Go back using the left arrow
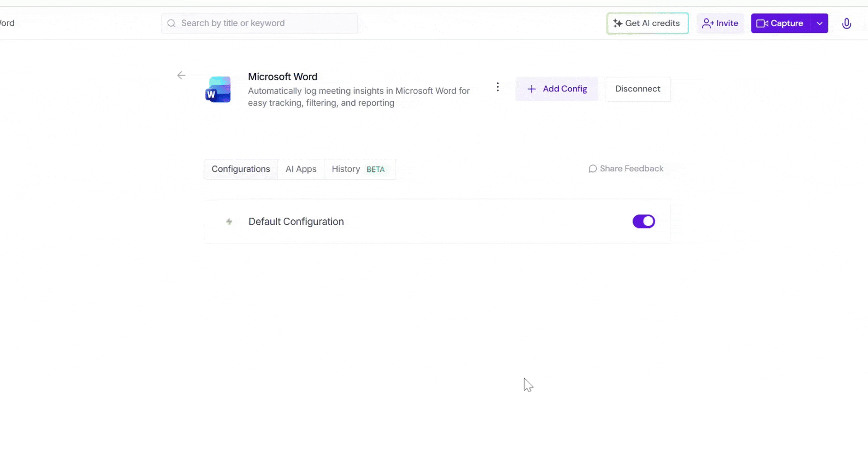The height and width of the screenshot is (456, 868). tap(181, 76)
